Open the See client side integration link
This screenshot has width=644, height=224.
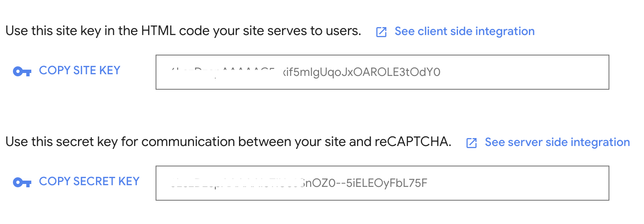464,31
